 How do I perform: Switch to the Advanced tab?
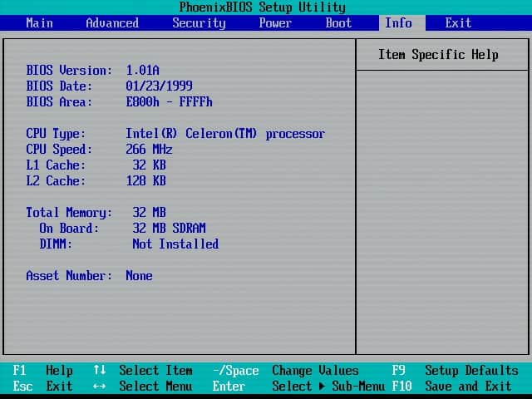tap(112, 23)
